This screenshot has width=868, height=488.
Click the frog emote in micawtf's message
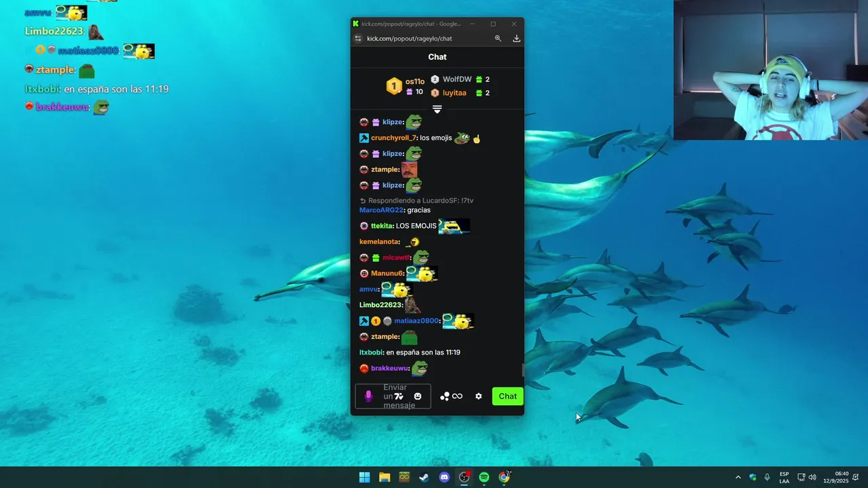(421, 257)
